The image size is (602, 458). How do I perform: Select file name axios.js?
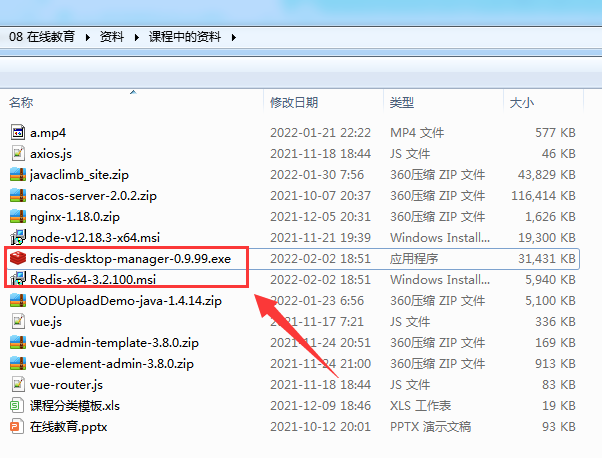point(51,154)
